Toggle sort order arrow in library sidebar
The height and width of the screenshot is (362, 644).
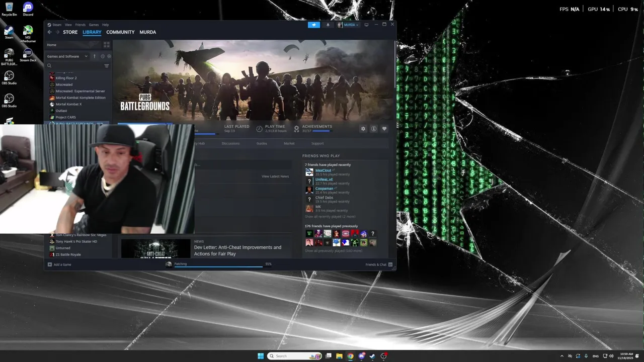coord(94,56)
